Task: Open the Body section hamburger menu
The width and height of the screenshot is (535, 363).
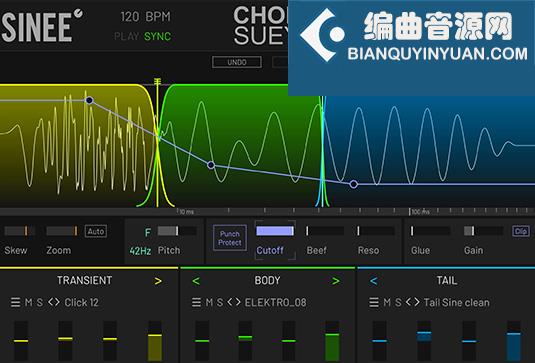Action: [196, 302]
